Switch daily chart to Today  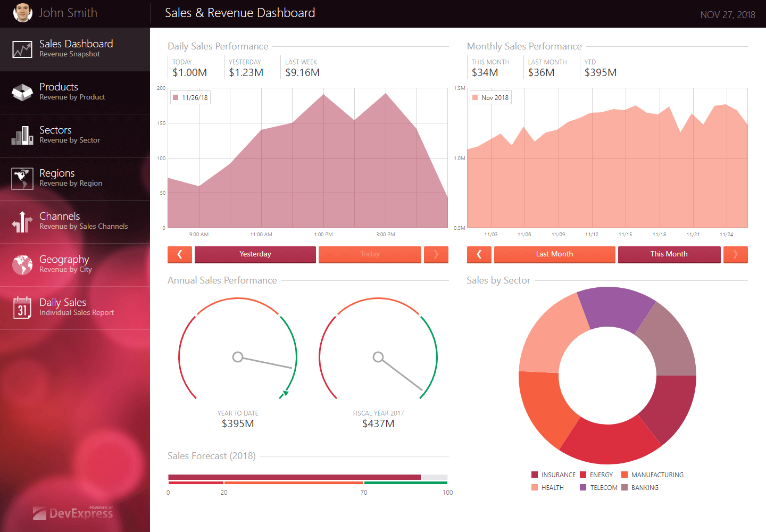point(370,254)
